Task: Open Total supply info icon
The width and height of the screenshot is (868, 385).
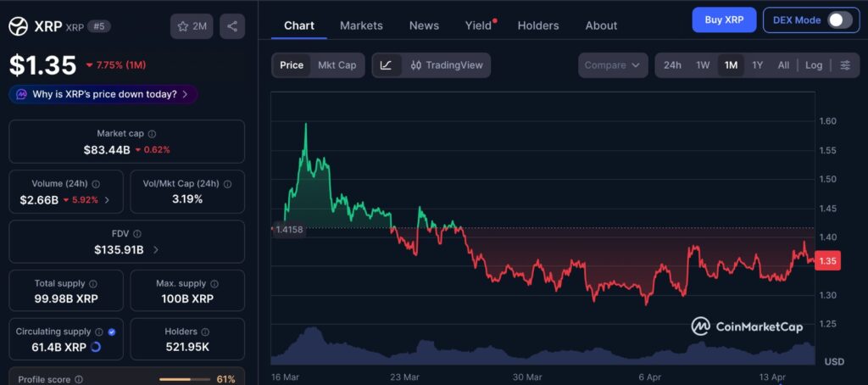Action: (93, 283)
